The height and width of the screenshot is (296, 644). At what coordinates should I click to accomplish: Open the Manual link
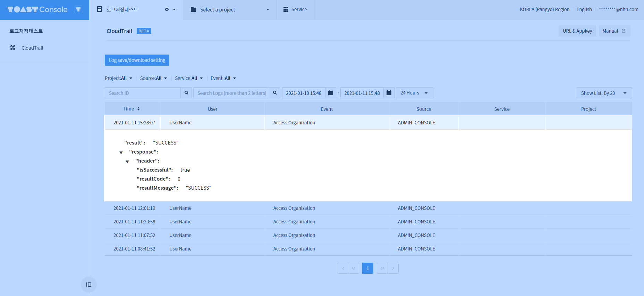[x=615, y=31]
